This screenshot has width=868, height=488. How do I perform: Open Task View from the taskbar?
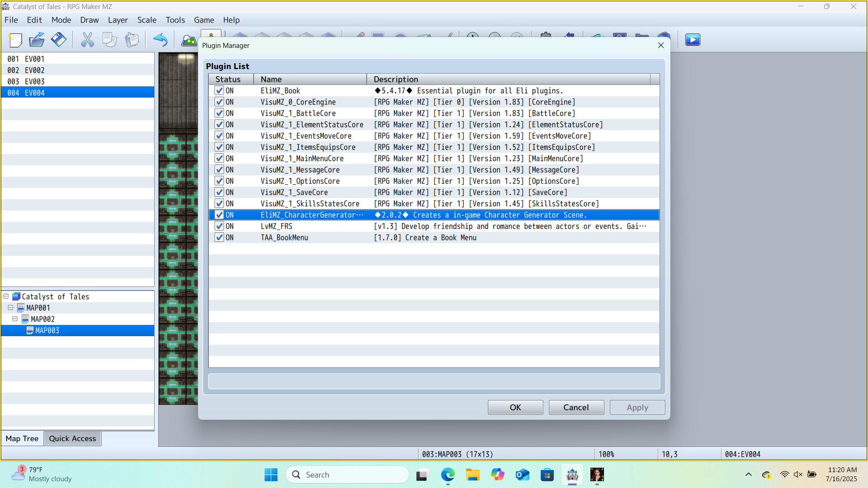pyautogui.click(x=422, y=475)
